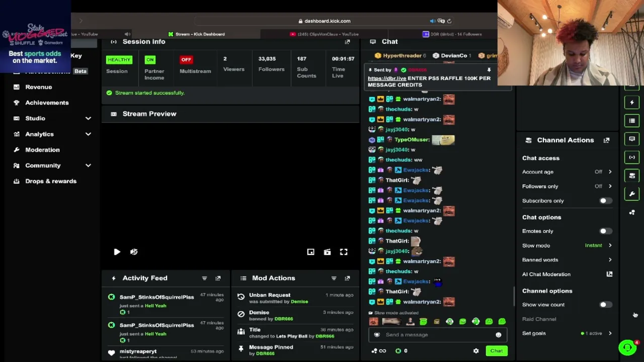The width and height of the screenshot is (644, 362).
Task: Select the first emote in quick emote bar
Action: (x=373, y=322)
